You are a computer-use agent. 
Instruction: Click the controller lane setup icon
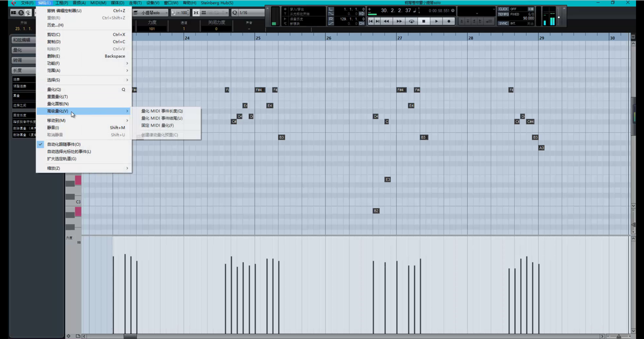[x=78, y=336]
